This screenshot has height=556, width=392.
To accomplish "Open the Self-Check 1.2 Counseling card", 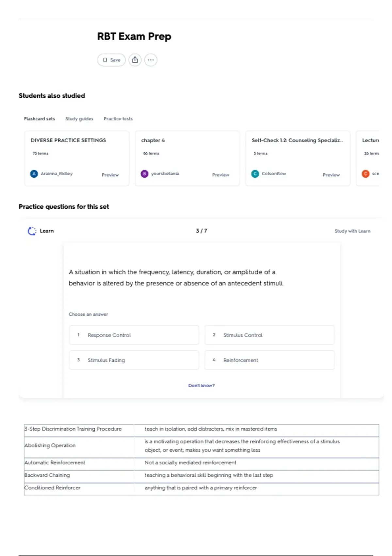I will point(298,158).
